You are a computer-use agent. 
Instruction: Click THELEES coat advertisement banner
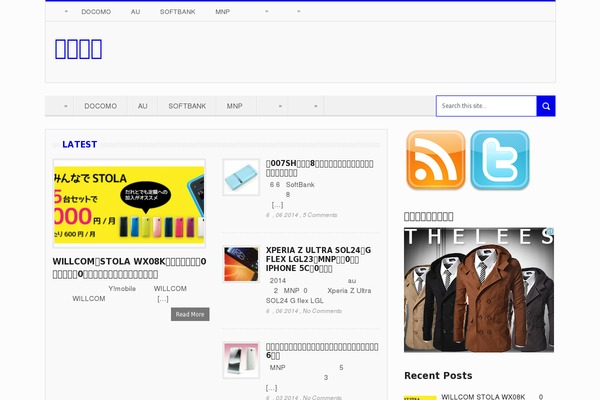[479, 290]
